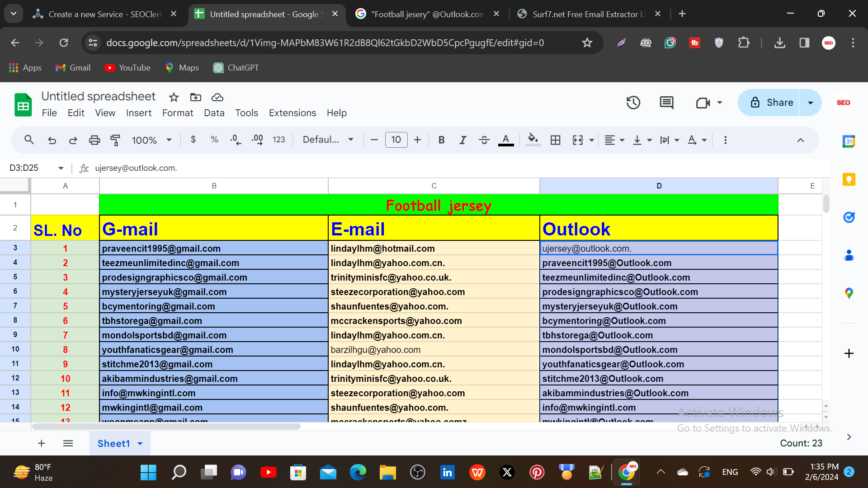868x488 pixels.
Task: Toggle italic formatting
Action: [462, 140]
